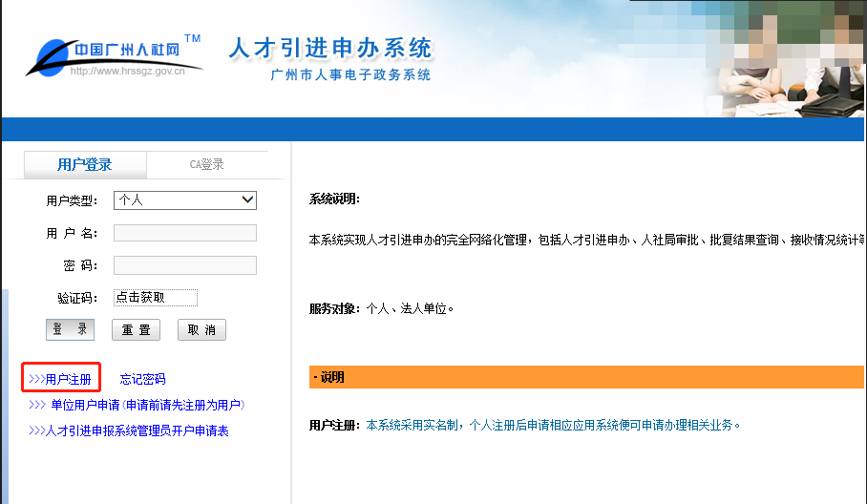This screenshot has height=504, width=867.
Task: Click 点击获取 in the 验证码 field
Action: tap(156, 298)
